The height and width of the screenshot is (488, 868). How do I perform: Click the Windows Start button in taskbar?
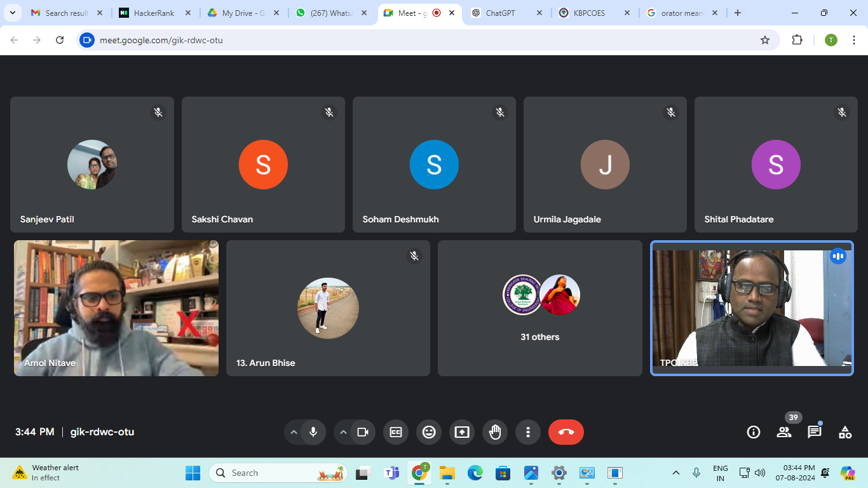pyautogui.click(x=193, y=473)
